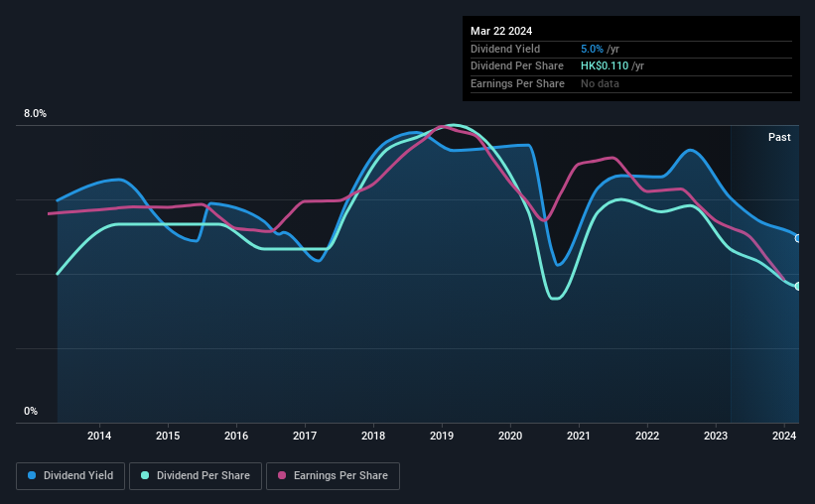Click the Dividend Per Share tooltip row label

(x=516, y=66)
